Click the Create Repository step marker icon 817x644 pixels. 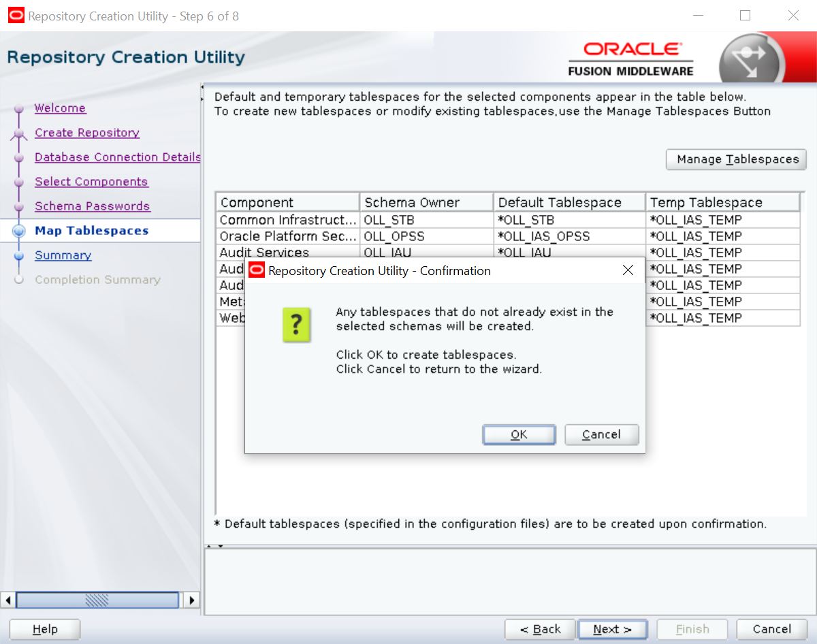[x=19, y=133]
